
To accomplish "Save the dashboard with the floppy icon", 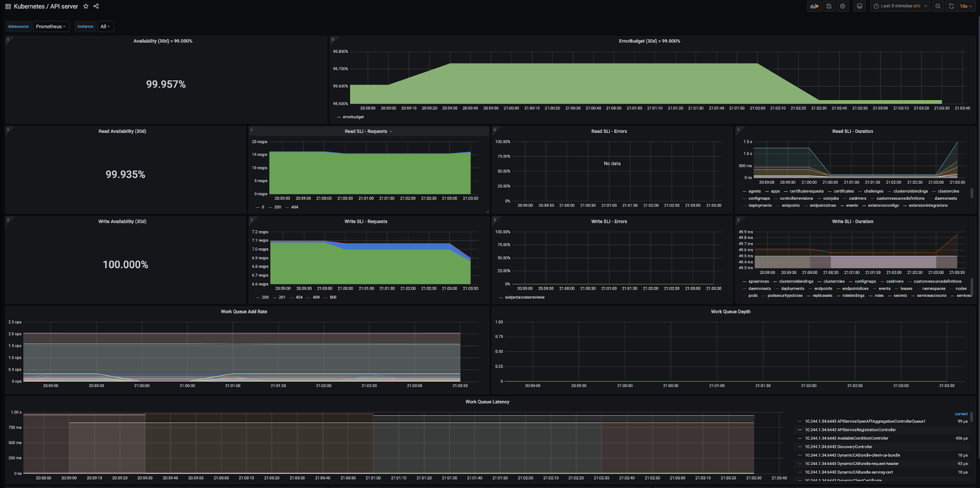I will tap(829, 6).
